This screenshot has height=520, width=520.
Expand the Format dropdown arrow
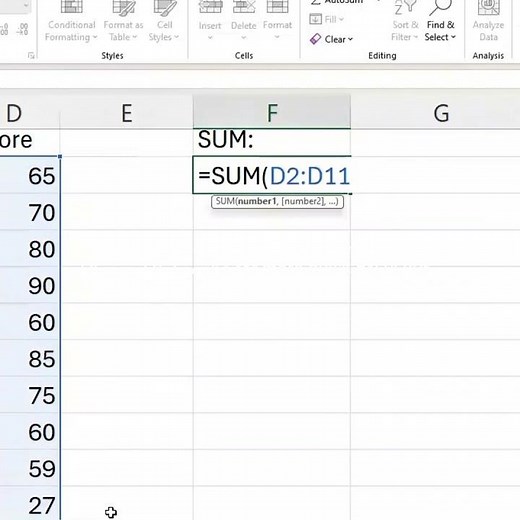pos(277,37)
